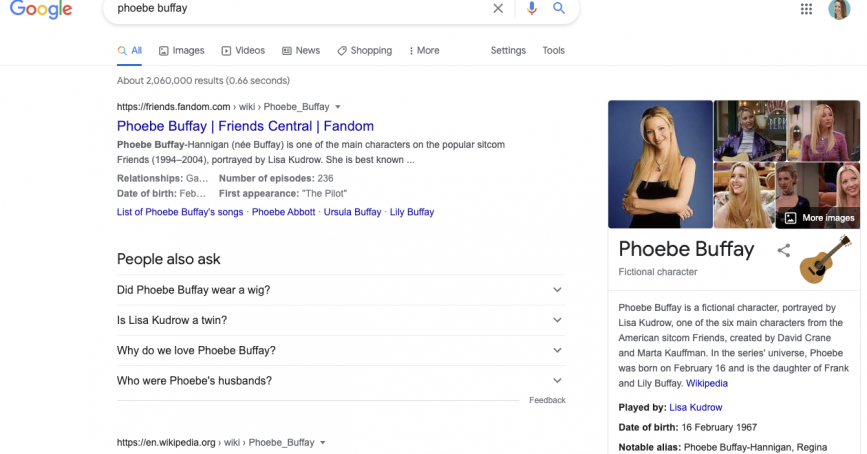867x454 pixels.
Task: Open dropdown arrow beside friends.fandom.com URL
Action: 338,107
